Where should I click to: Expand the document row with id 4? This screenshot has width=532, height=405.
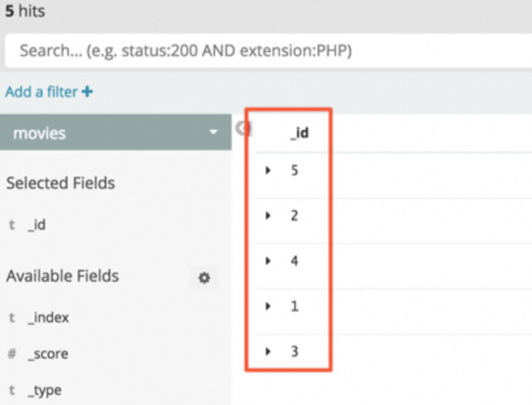(x=268, y=261)
